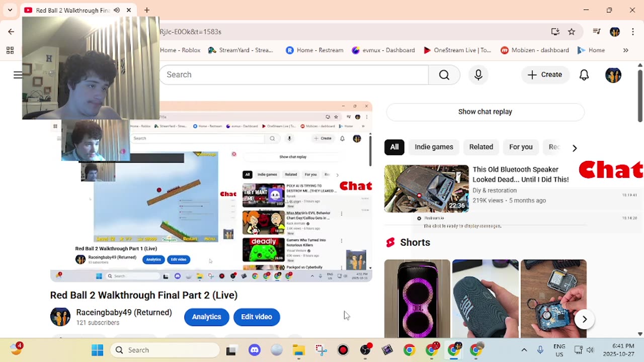Open YouTube account avatar menu
The width and height of the screenshot is (644, 362).
613,75
